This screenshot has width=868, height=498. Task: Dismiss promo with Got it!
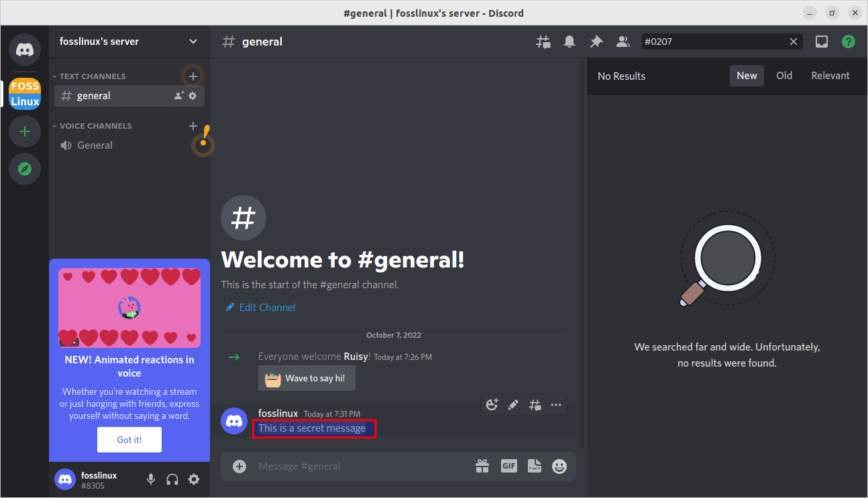[x=129, y=440]
